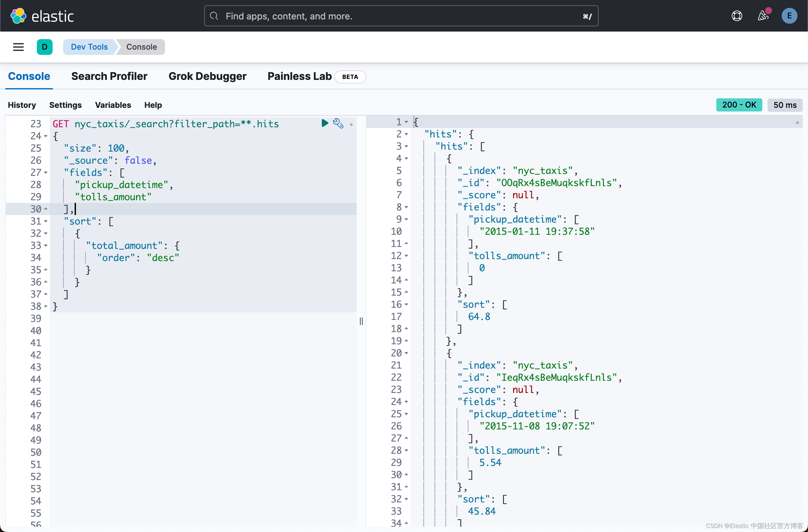Click the green send request play icon

point(324,123)
